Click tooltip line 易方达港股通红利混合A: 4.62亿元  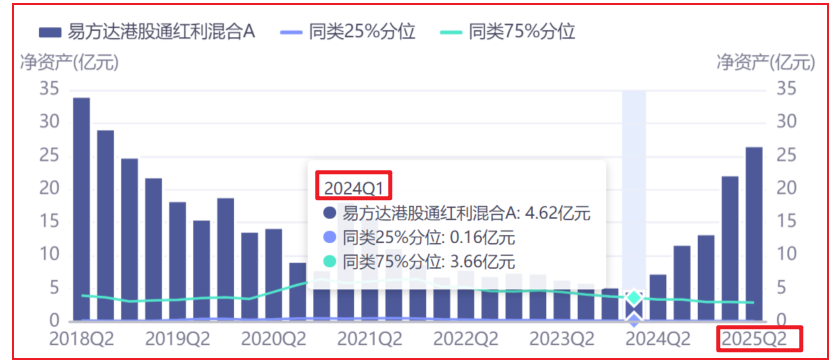(457, 213)
